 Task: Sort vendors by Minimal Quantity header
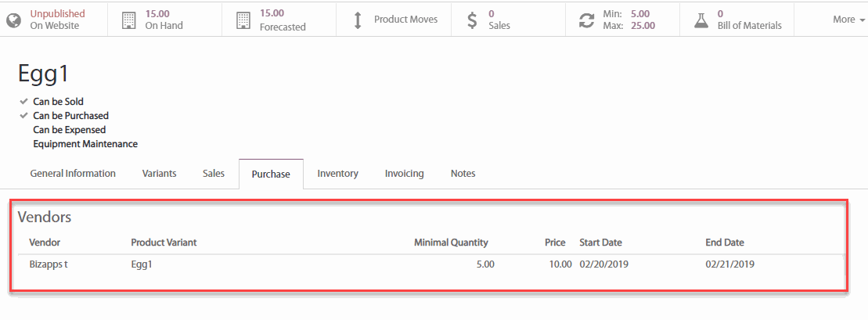451,243
